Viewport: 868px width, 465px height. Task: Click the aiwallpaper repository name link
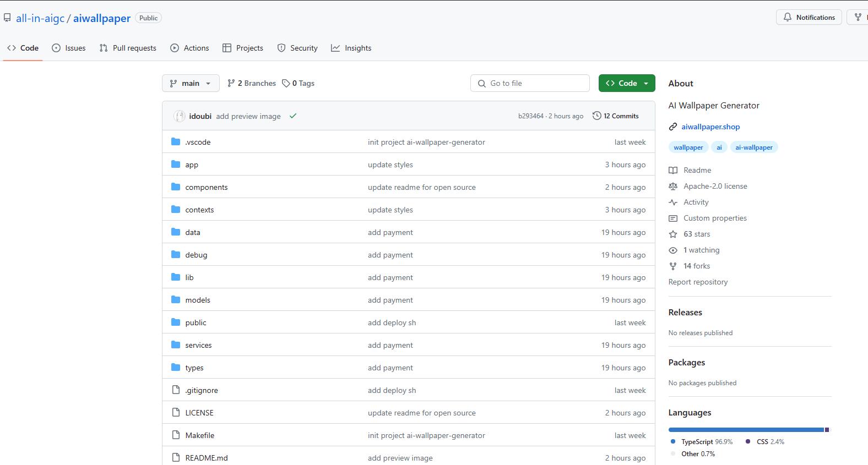coord(102,18)
